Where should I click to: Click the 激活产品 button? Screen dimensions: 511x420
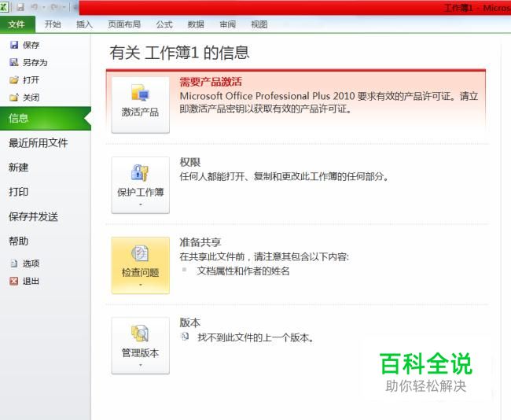tap(141, 105)
